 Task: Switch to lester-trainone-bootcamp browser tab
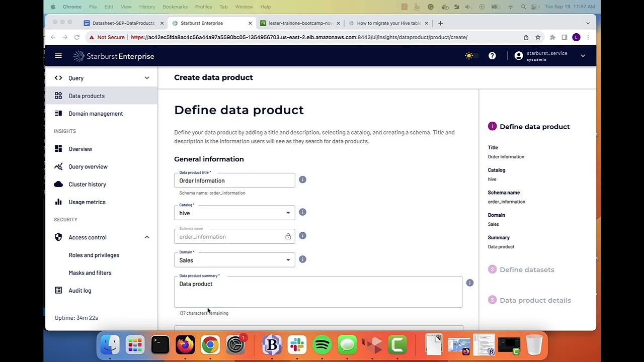point(300,23)
